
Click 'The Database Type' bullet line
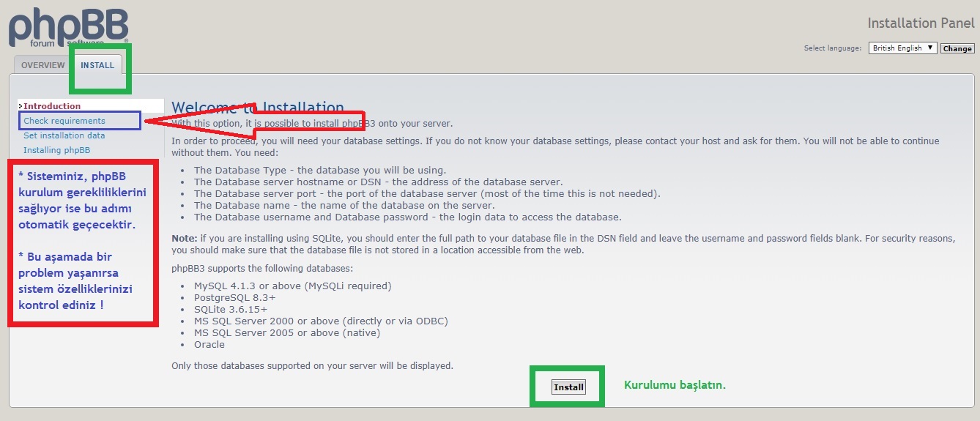[320, 170]
